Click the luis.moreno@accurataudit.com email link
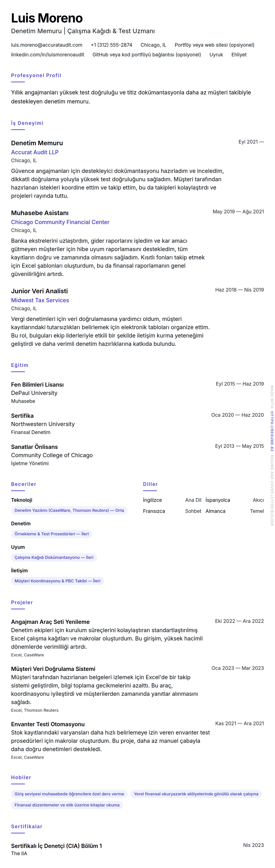Screen dimensions: 275x868 pos(47,45)
